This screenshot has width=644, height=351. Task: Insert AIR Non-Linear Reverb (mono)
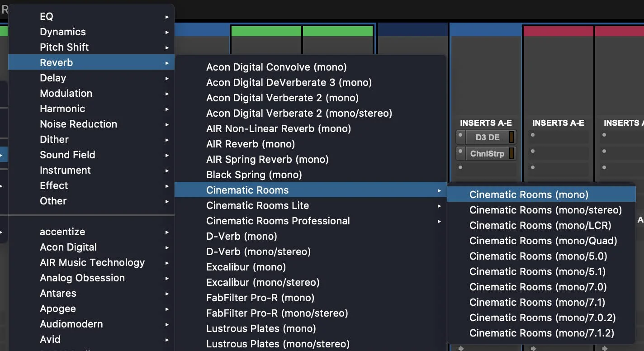311,128
